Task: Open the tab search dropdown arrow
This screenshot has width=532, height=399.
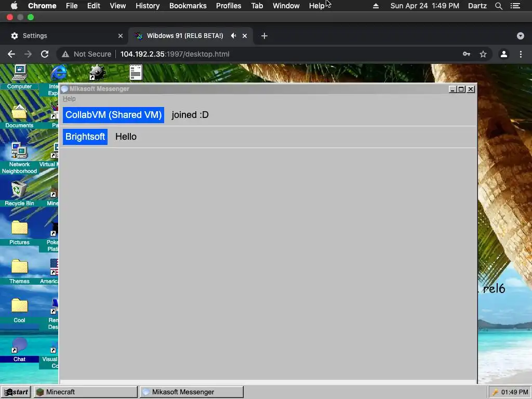Action: coord(521,36)
